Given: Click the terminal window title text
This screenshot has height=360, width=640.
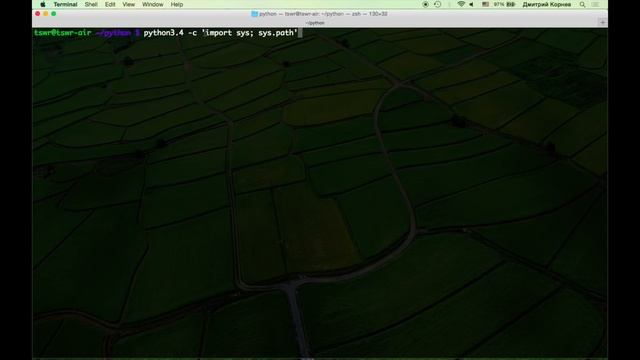Looking at the screenshot, I should pos(323,14).
